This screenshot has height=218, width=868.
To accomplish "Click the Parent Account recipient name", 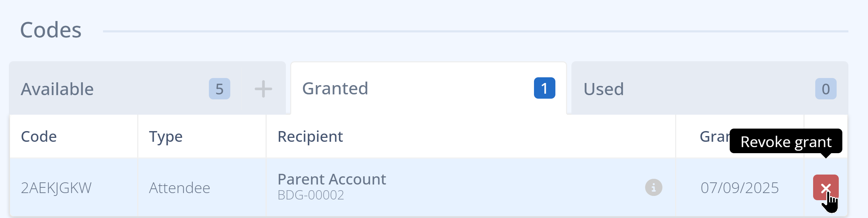I will click(x=332, y=179).
